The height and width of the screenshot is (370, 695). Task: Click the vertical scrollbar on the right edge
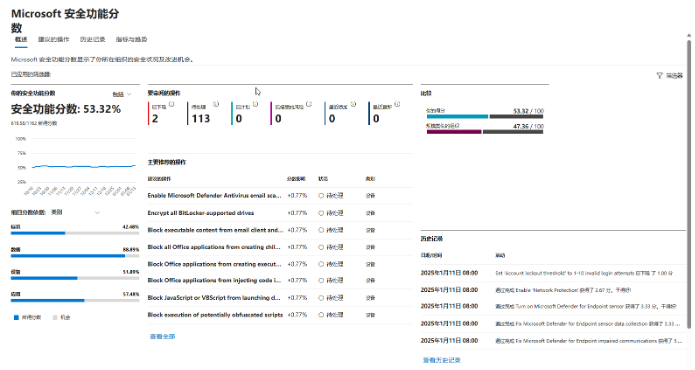point(689,184)
